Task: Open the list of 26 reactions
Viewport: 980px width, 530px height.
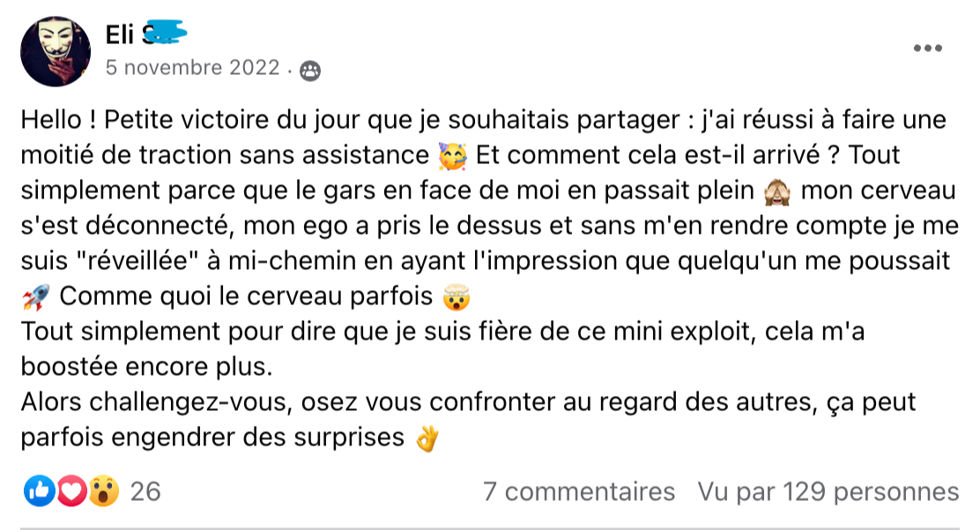Action: click(145, 491)
